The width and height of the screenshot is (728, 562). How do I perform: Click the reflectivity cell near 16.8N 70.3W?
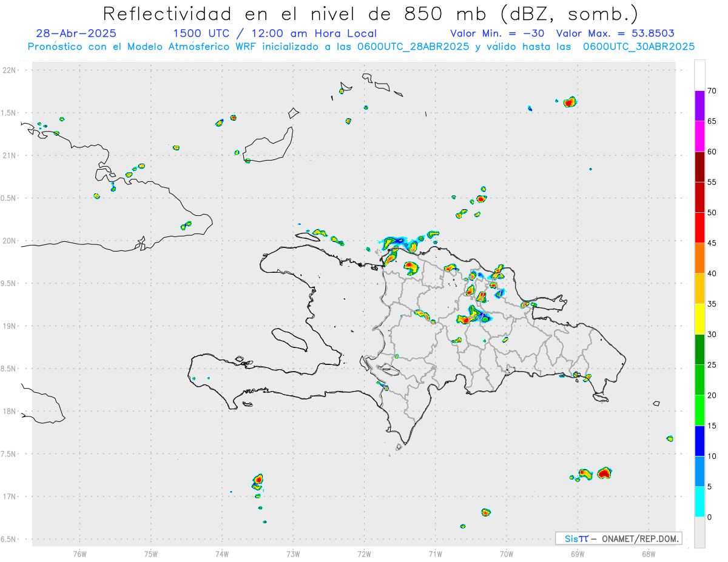485,512
